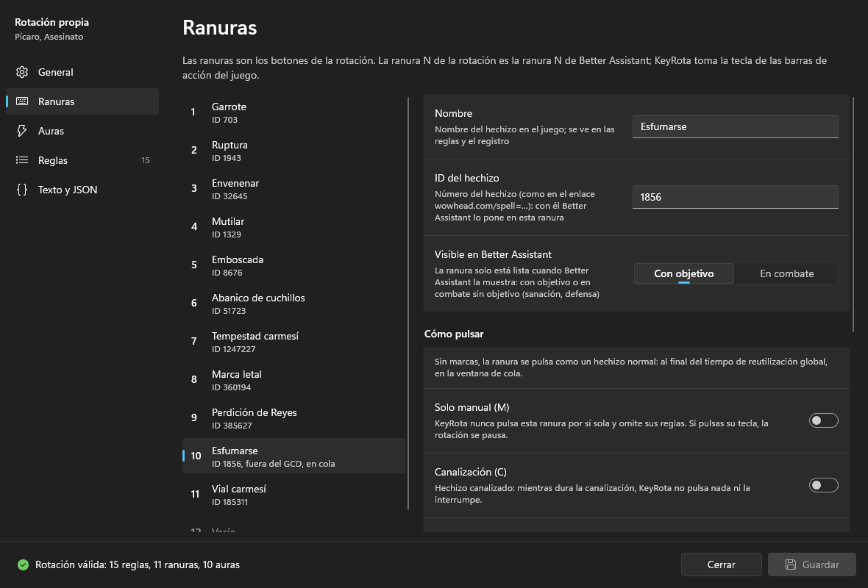Click the Texto y JSON braces icon
The width and height of the screenshot is (868, 588).
[22, 189]
